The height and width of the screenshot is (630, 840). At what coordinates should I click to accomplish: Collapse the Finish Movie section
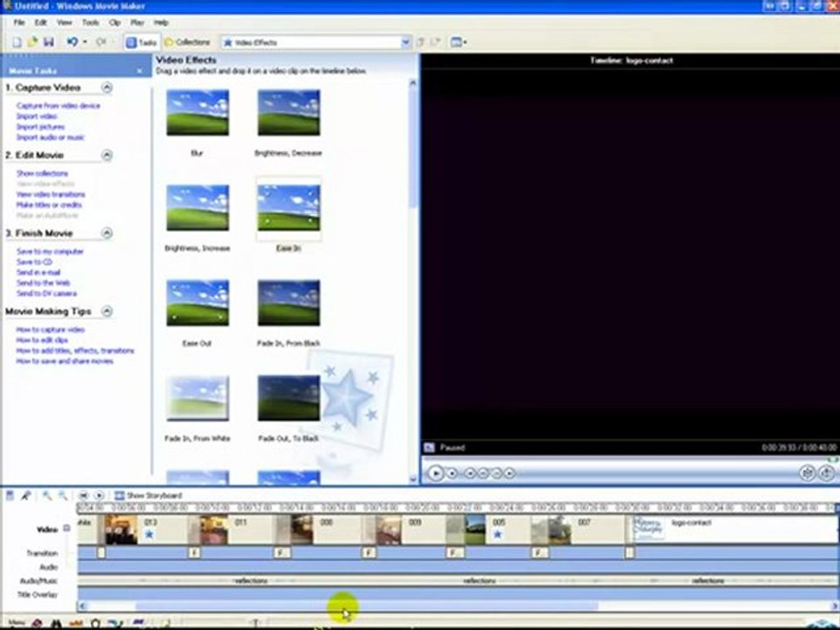point(107,233)
